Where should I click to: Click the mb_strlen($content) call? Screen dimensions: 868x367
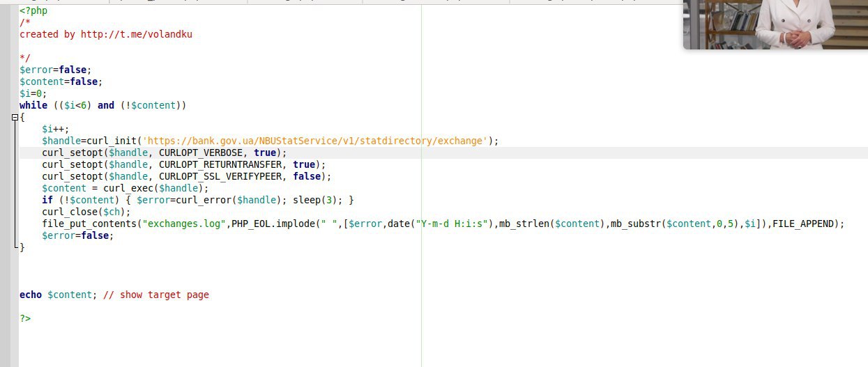click(x=552, y=224)
